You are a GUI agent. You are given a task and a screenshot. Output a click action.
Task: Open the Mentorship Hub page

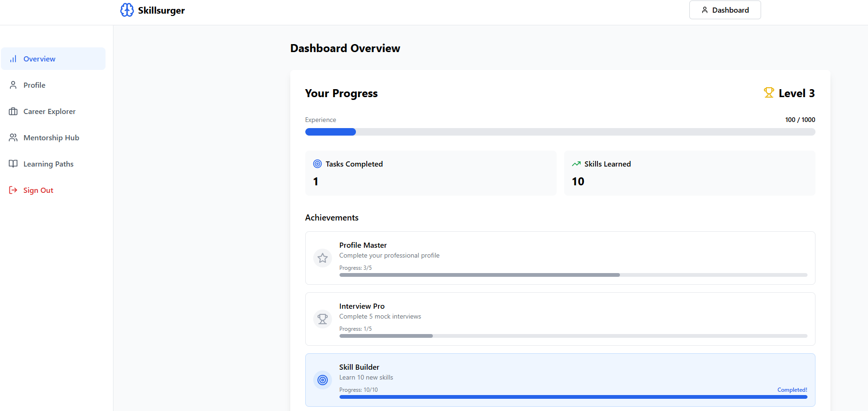pyautogui.click(x=53, y=137)
